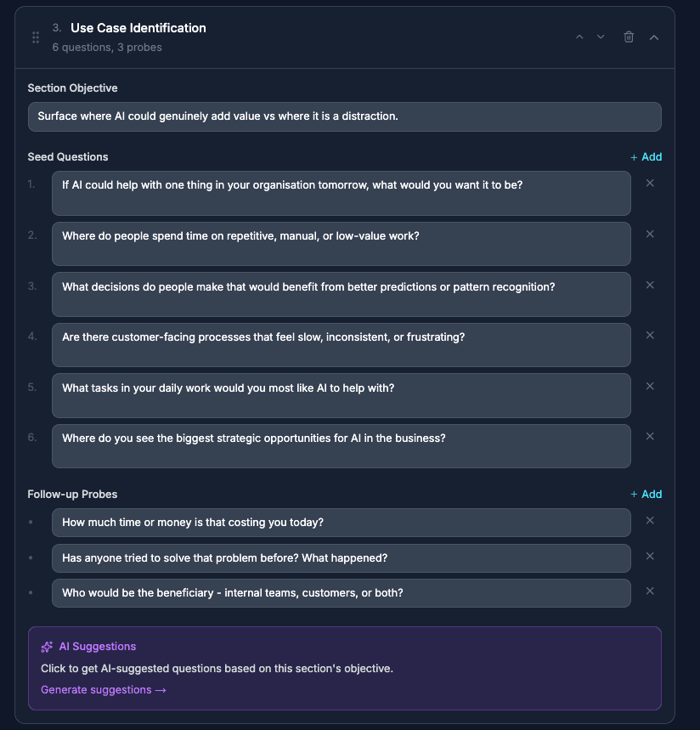Move the section up using the up chevron
This screenshot has height=730, width=700.
click(579, 37)
